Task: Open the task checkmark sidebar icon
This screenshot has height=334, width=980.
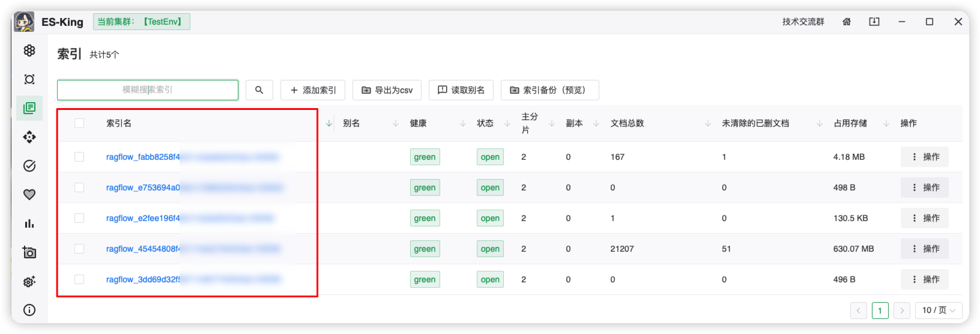Action: (29, 166)
